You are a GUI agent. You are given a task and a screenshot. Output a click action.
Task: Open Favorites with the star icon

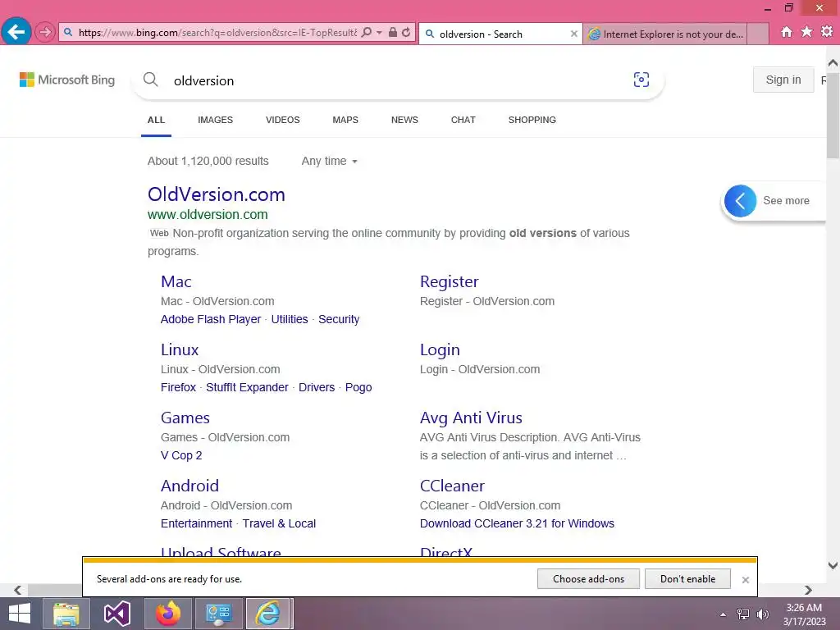coord(807,32)
